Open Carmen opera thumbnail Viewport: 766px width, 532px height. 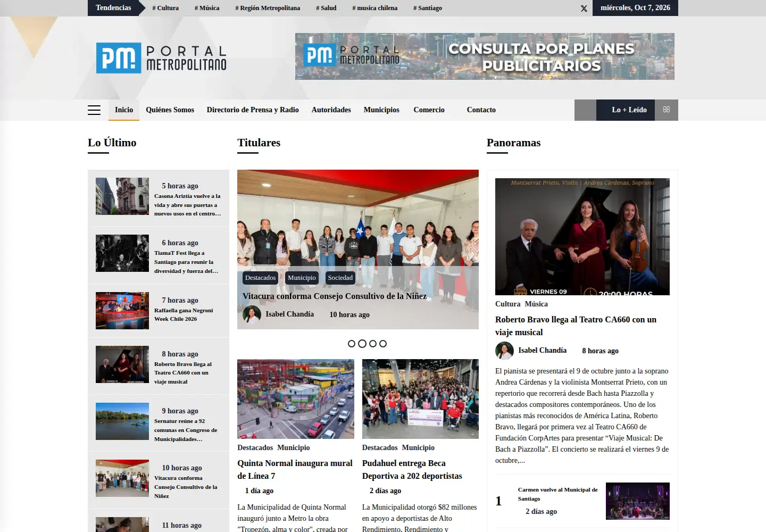638,501
